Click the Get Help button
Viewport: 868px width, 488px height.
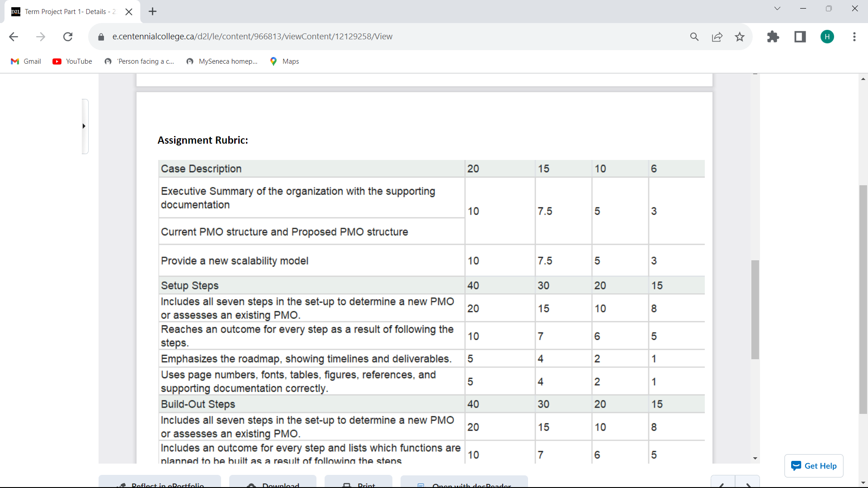click(814, 466)
